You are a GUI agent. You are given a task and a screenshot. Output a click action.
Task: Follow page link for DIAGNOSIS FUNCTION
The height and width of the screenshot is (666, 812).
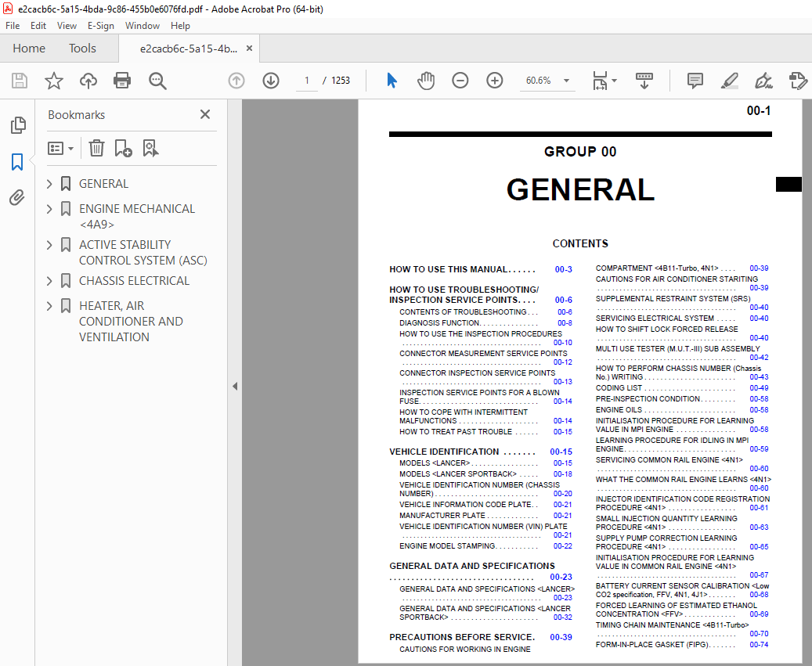pyautogui.click(x=565, y=323)
